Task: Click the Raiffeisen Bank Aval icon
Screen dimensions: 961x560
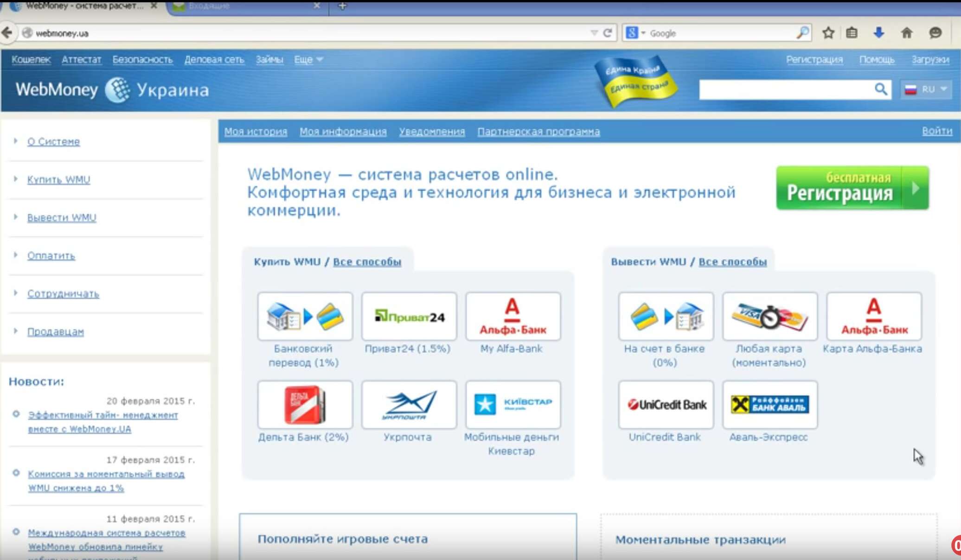Action: pos(769,405)
